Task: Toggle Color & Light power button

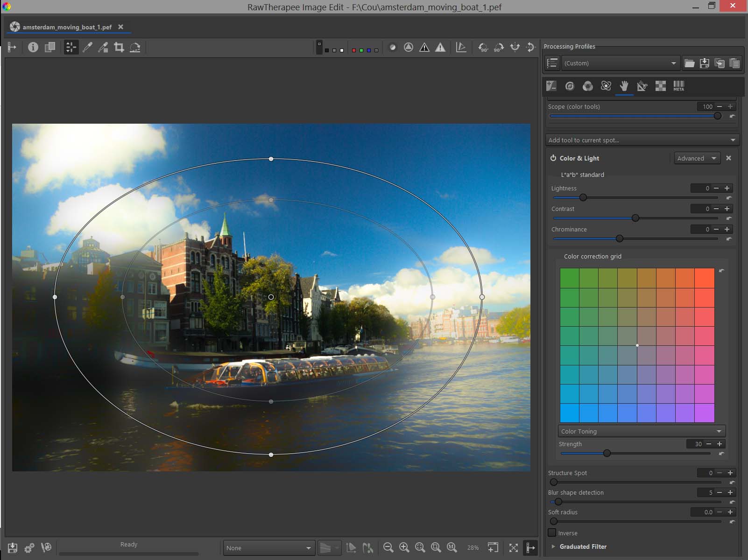Action: [553, 158]
